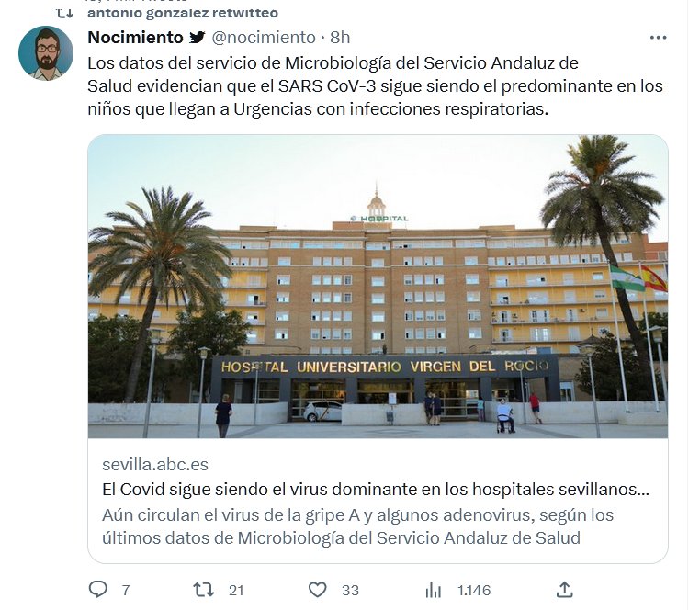
Task: Click the retweet count 21
Action: point(236,591)
